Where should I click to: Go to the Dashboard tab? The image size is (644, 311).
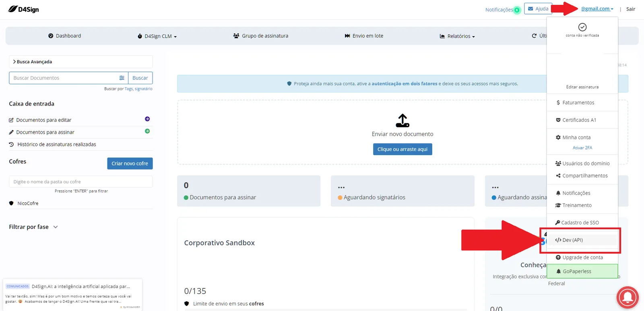(64, 36)
